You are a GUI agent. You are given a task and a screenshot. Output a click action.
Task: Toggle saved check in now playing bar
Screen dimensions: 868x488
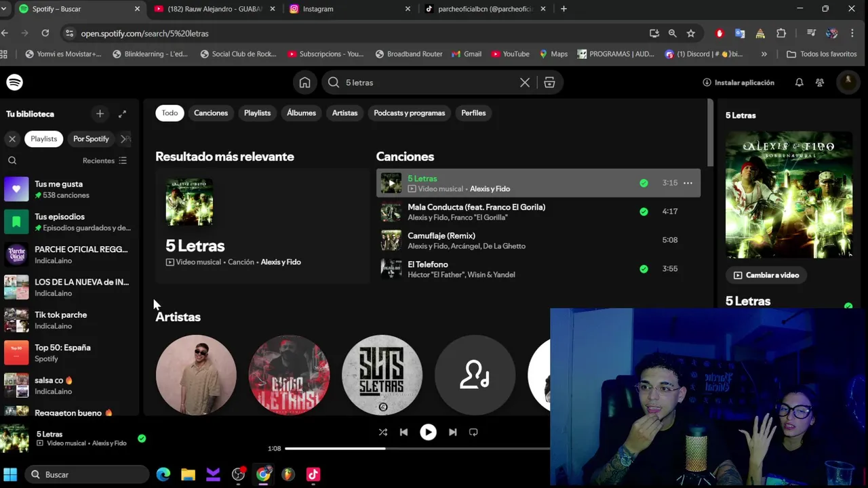coord(142,439)
